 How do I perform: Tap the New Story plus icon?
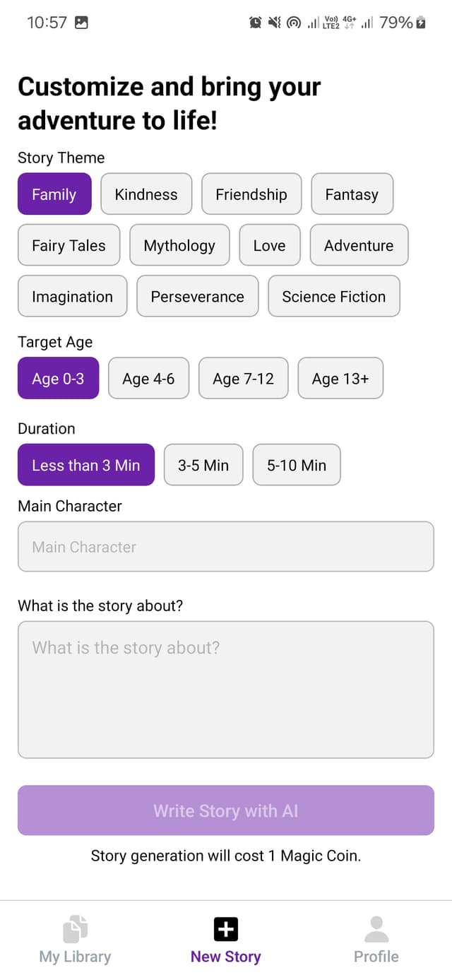tap(225, 928)
